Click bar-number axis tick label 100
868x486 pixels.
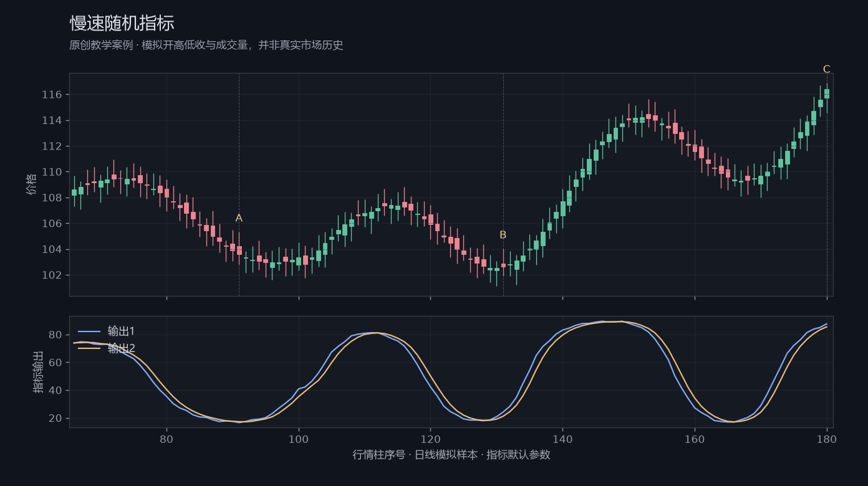tap(299, 439)
